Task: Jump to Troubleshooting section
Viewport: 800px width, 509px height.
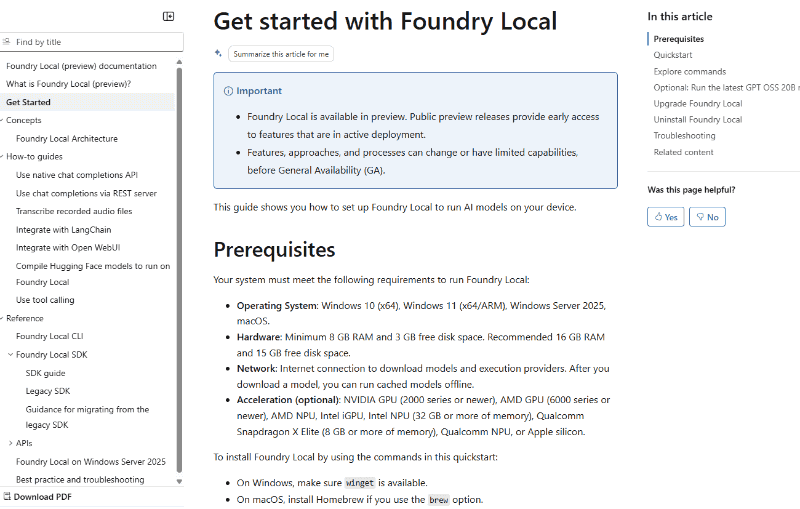Action: (x=684, y=136)
